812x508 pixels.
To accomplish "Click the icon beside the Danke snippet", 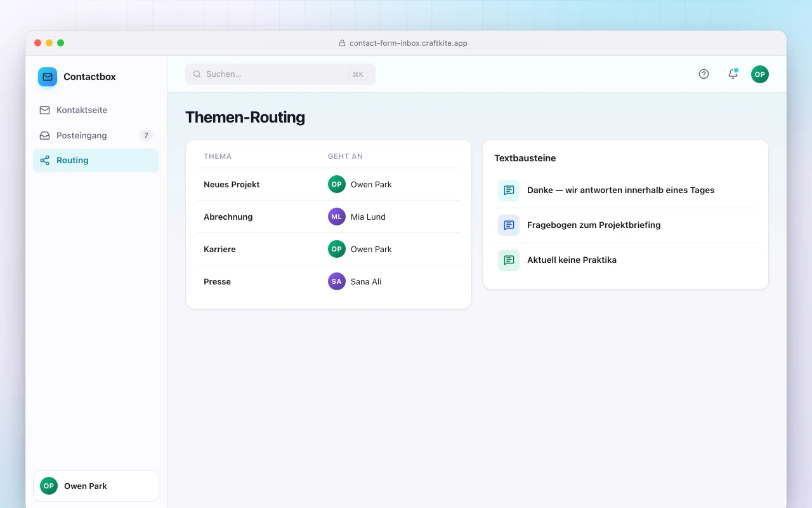I will click(x=509, y=190).
